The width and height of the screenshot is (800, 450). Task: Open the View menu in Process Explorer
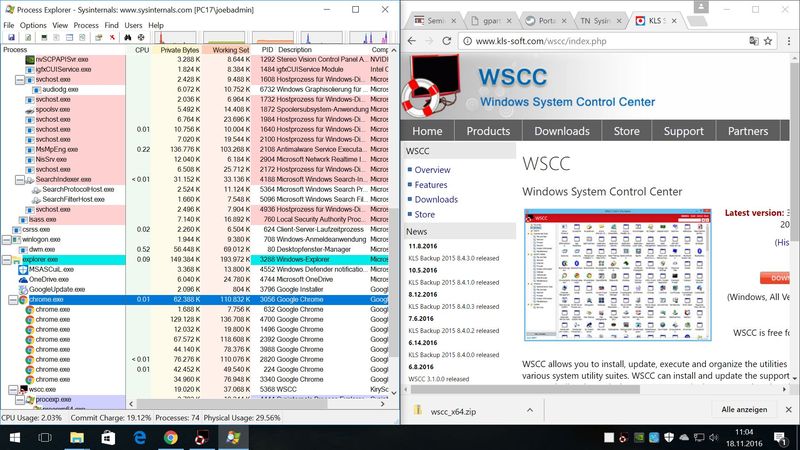(x=60, y=25)
